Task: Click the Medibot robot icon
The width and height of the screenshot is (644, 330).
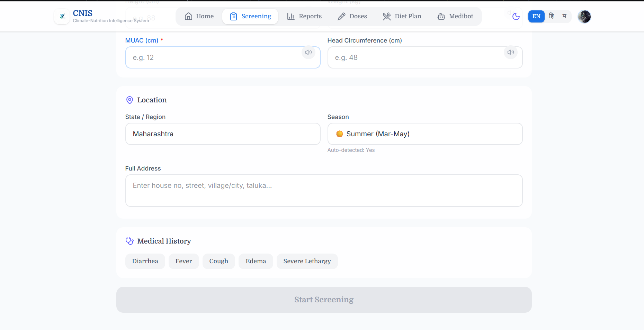Action: [441, 16]
